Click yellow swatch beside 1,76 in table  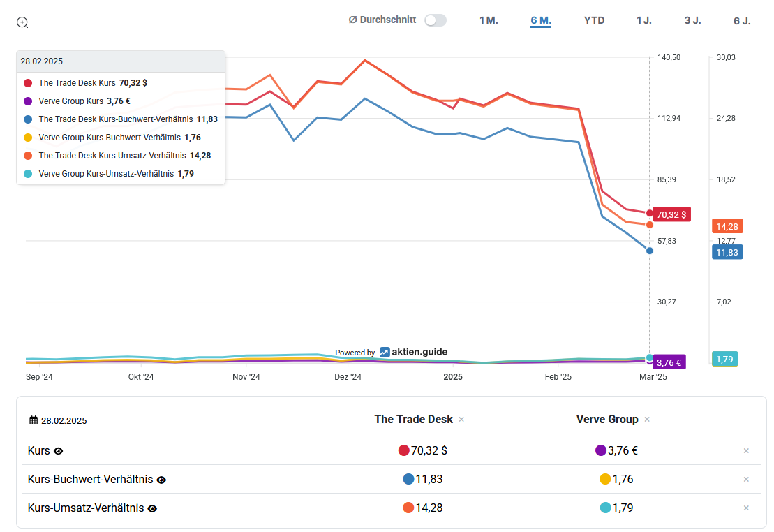tap(605, 479)
